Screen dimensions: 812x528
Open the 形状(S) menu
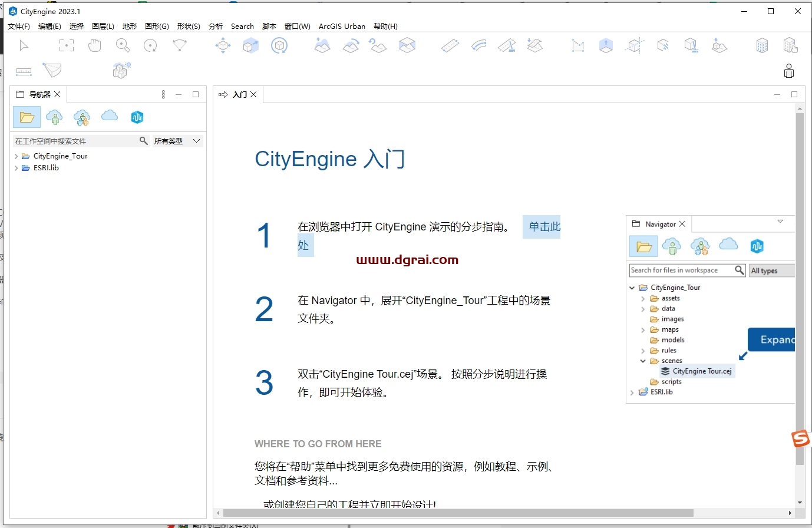coord(189,27)
